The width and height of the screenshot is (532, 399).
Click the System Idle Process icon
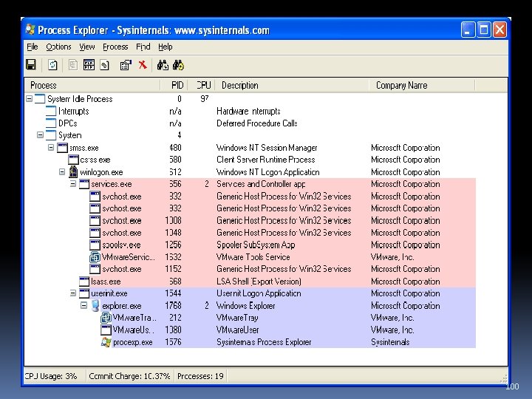40,99
